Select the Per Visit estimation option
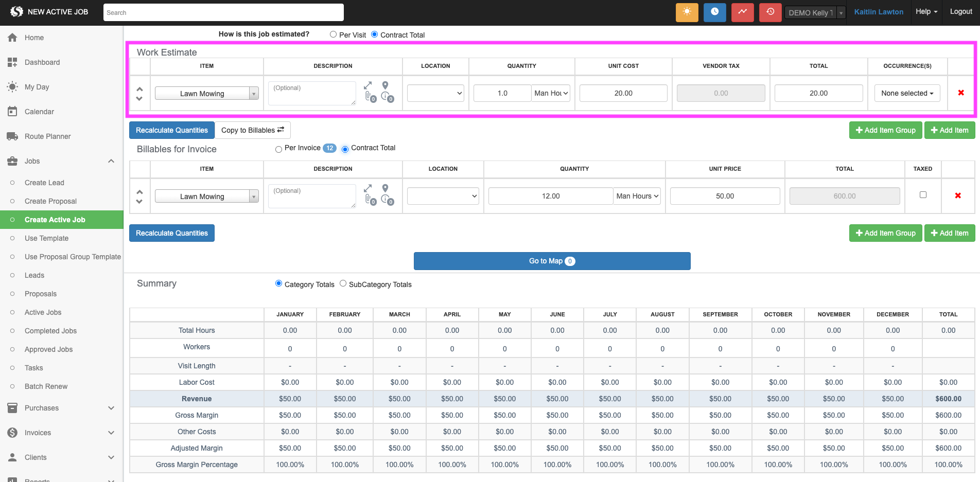Image resolution: width=980 pixels, height=482 pixels. 333,34
